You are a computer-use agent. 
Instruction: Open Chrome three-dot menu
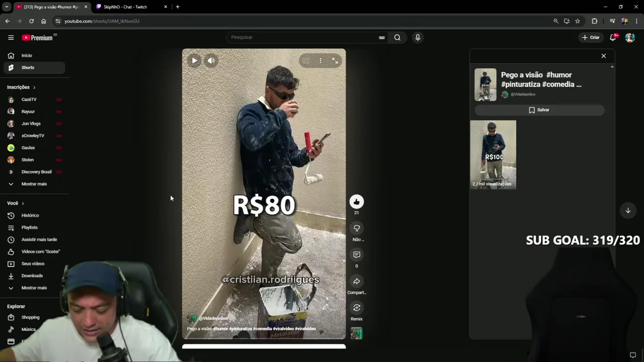pos(637,21)
